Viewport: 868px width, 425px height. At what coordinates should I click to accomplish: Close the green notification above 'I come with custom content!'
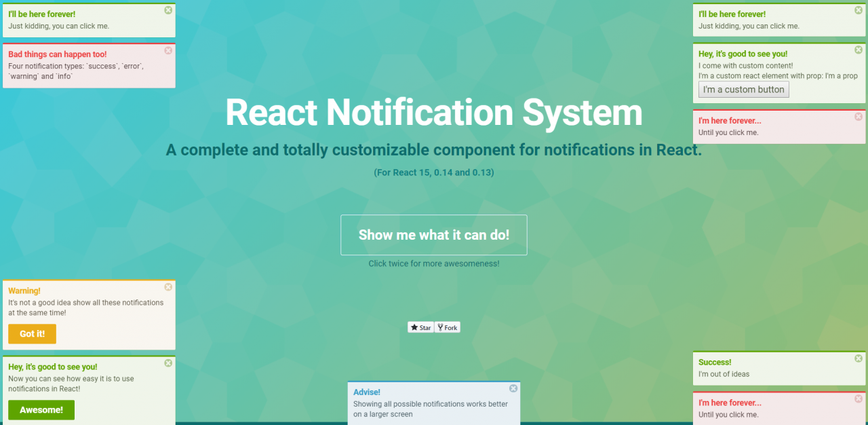pos(859,10)
